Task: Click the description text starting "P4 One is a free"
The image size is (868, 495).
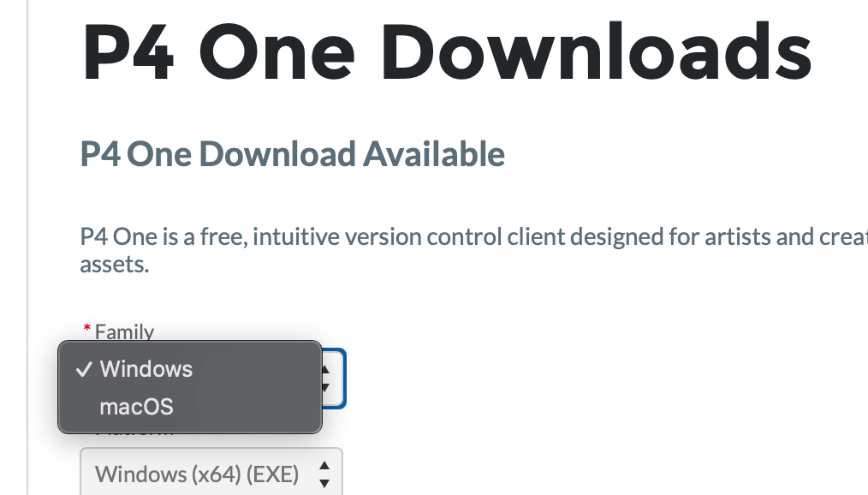Action: pyautogui.click(x=474, y=250)
